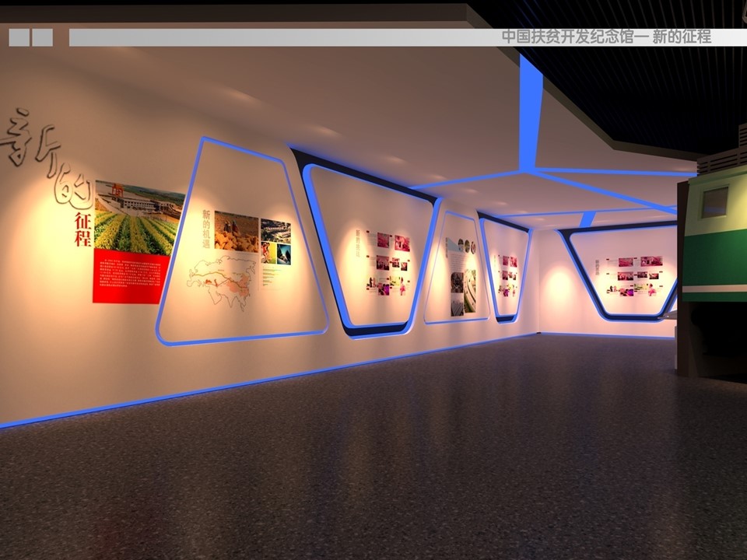Click the second gray square in header

click(x=43, y=37)
